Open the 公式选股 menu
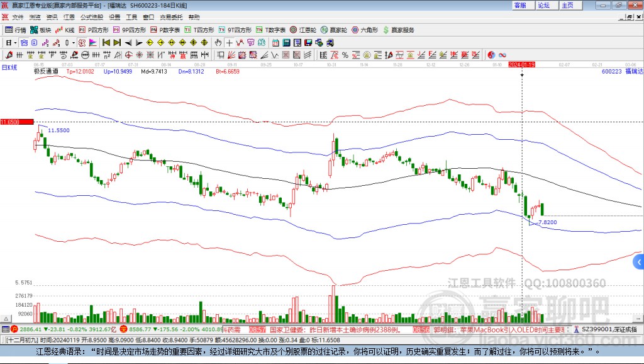This screenshot has width=644, height=364. (91, 17)
